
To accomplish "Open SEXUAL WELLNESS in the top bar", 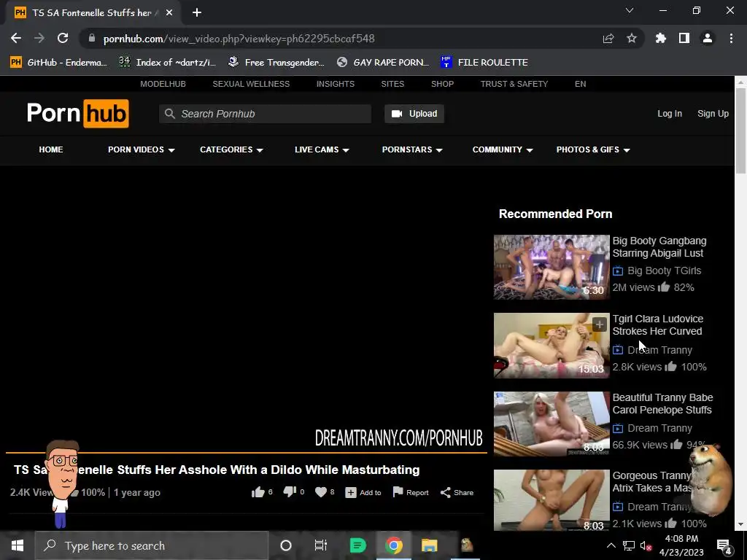I will (x=251, y=84).
